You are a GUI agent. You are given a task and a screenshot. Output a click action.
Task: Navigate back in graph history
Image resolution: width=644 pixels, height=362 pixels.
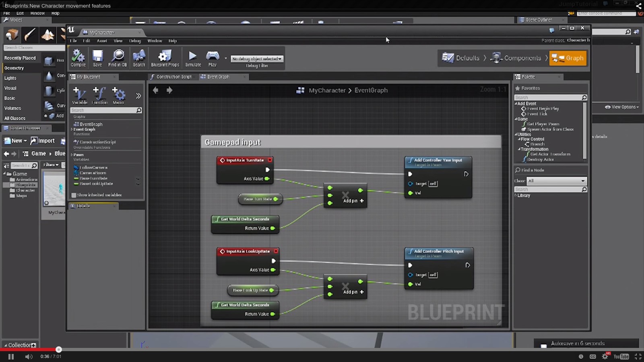tap(156, 90)
